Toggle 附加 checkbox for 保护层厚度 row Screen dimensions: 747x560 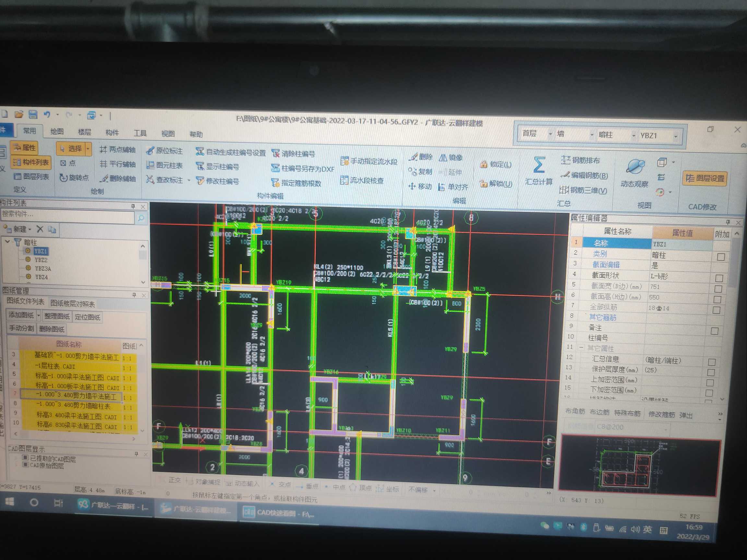[x=711, y=373]
